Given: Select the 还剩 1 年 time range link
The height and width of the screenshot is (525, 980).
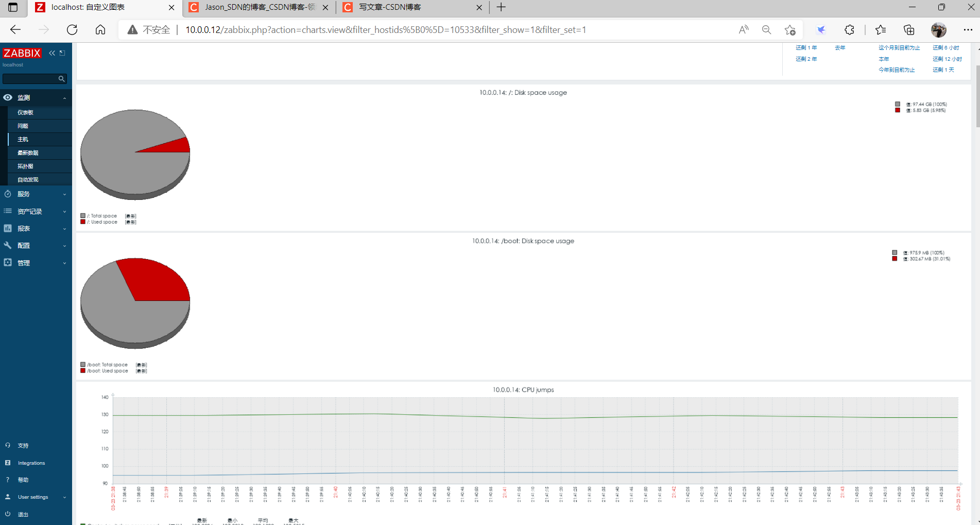Looking at the screenshot, I should pos(806,47).
